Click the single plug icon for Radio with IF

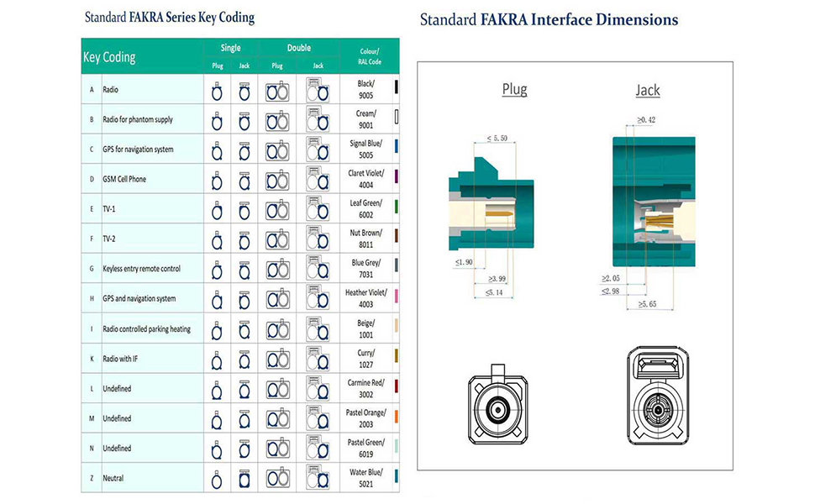coord(218,360)
